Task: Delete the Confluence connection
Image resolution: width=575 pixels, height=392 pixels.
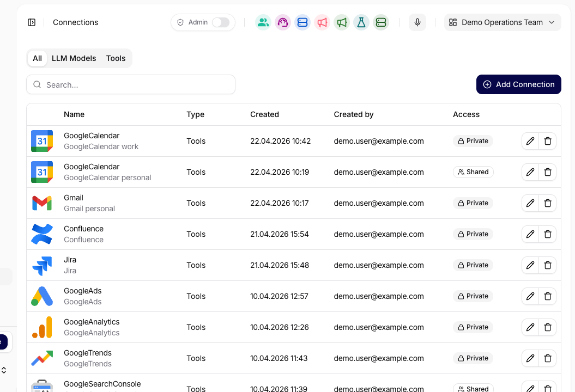Action: (x=548, y=234)
